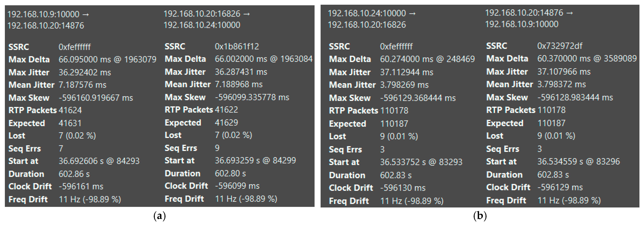Image resolution: width=644 pixels, height=226 pixels.
Task: Select Mean Jitter value 7.187576 ms
Action: pyautogui.click(x=82, y=85)
